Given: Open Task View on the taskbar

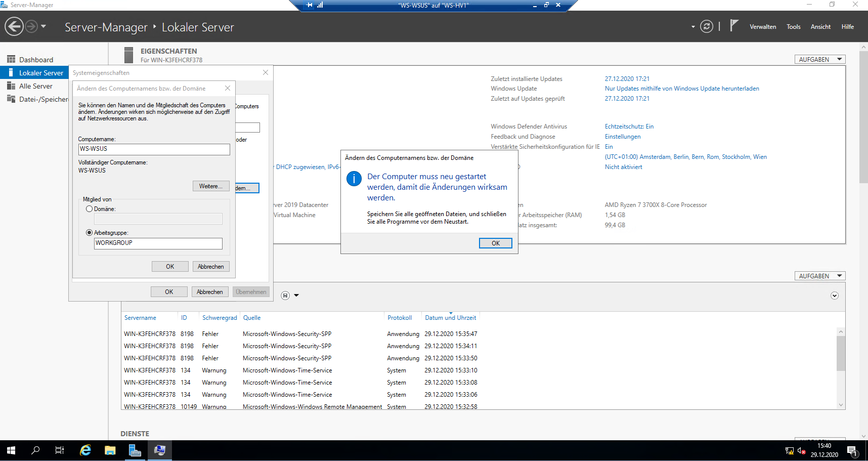Looking at the screenshot, I should (60, 450).
